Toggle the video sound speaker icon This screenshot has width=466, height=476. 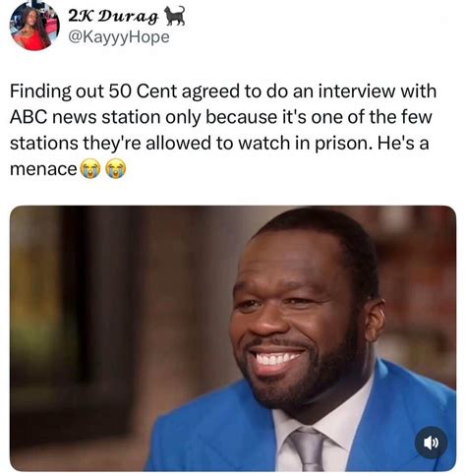click(x=431, y=443)
